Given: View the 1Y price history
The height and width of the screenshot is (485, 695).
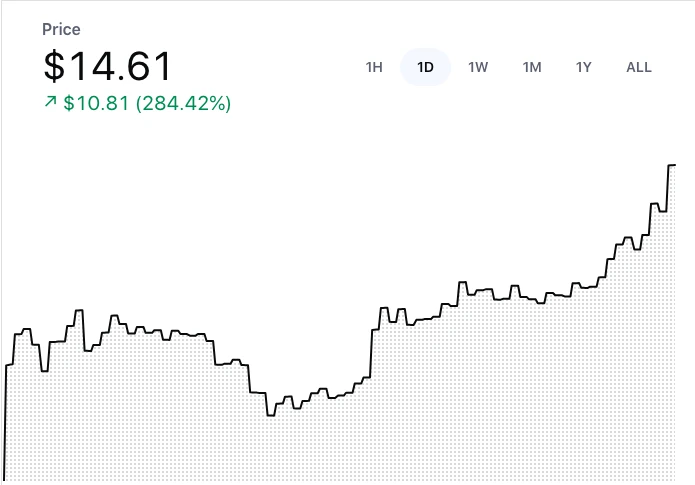Looking at the screenshot, I should (584, 67).
